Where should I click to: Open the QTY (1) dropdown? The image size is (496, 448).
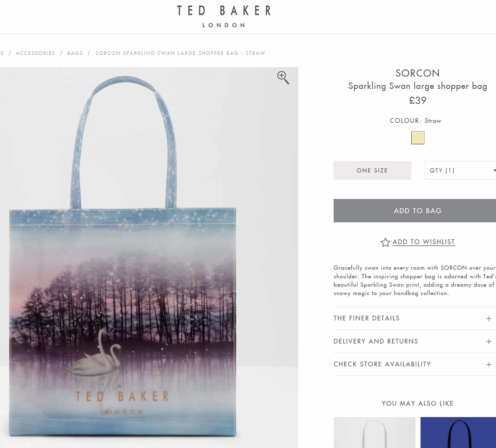click(460, 170)
